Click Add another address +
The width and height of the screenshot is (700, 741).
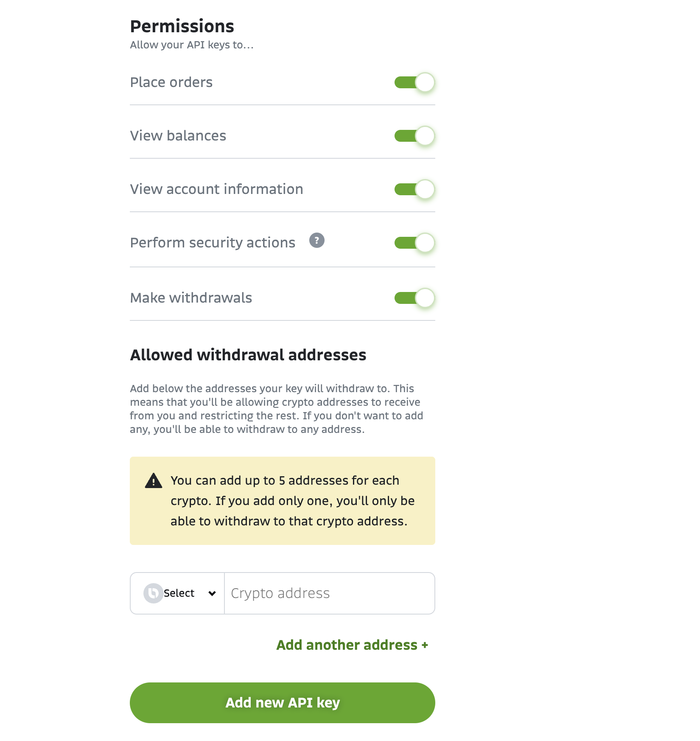[352, 645]
